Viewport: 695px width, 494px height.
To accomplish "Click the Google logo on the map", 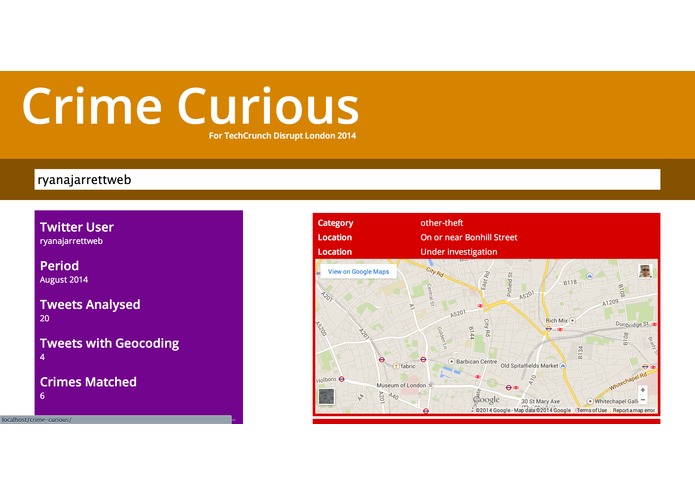I will (x=486, y=400).
